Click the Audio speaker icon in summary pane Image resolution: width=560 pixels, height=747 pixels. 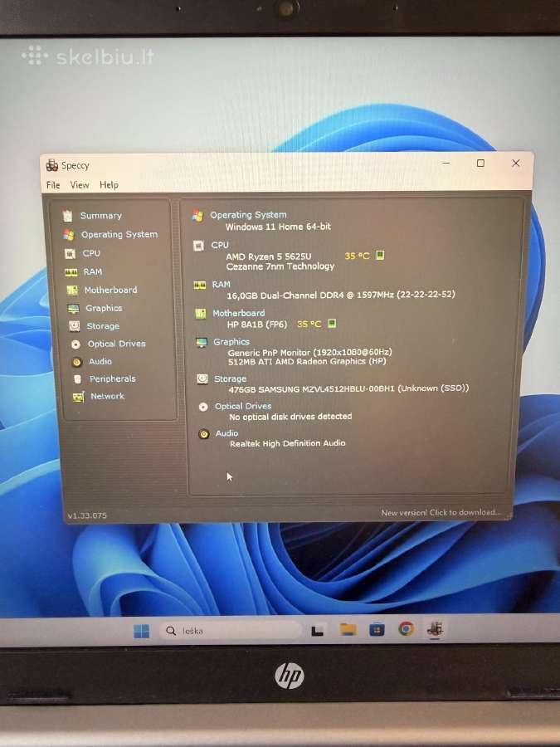[x=204, y=434]
